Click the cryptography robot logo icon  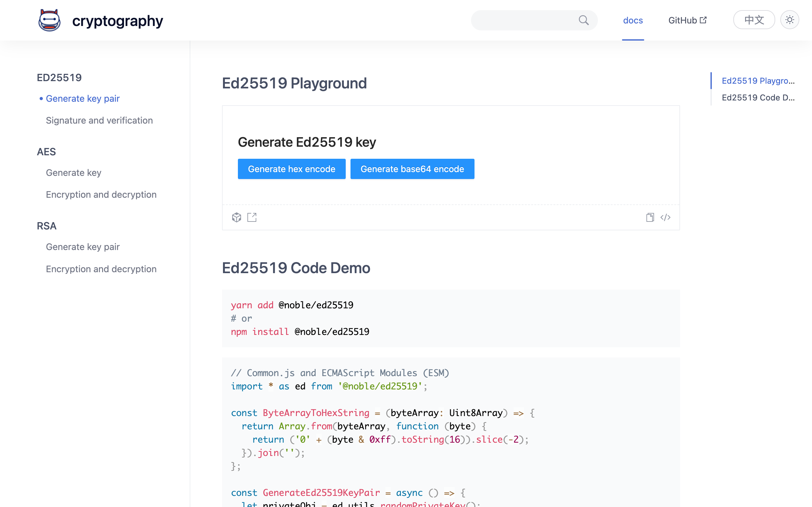click(49, 21)
